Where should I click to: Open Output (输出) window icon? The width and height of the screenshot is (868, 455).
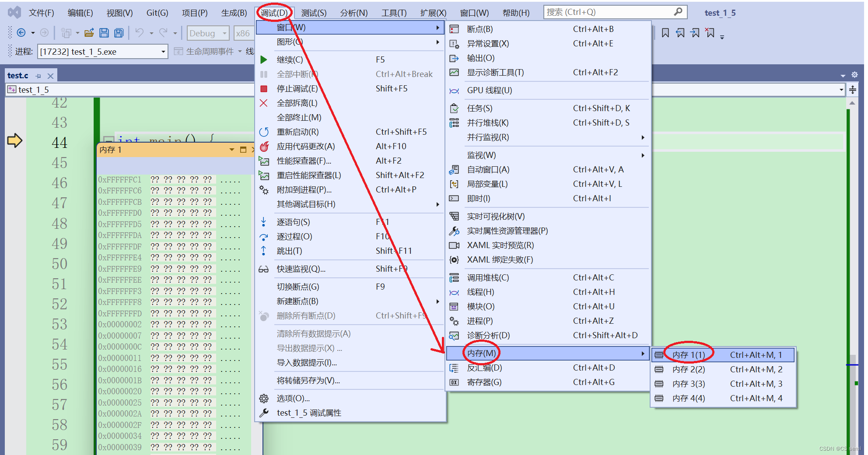click(x=454, y=58)
